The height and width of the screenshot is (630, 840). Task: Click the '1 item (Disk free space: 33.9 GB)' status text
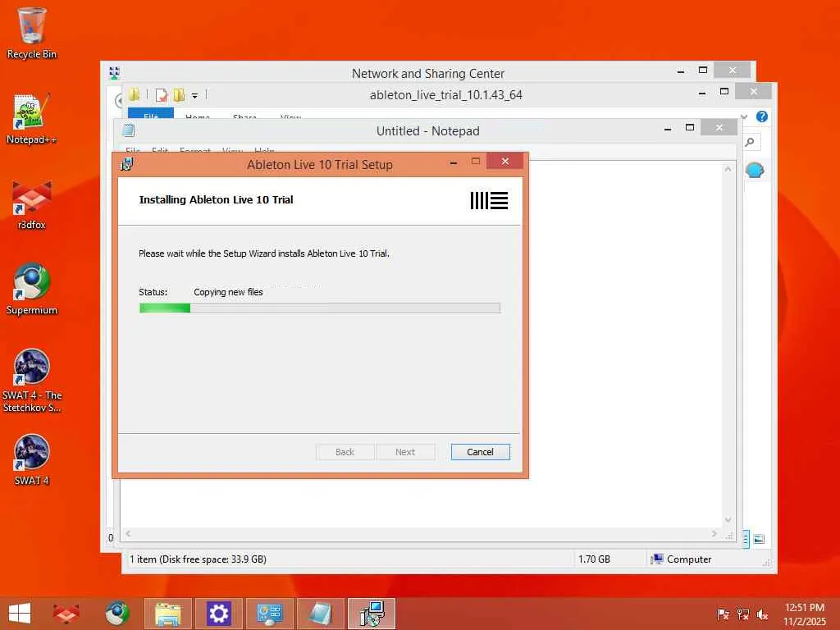pyautogui.click(x=198, y=559)
